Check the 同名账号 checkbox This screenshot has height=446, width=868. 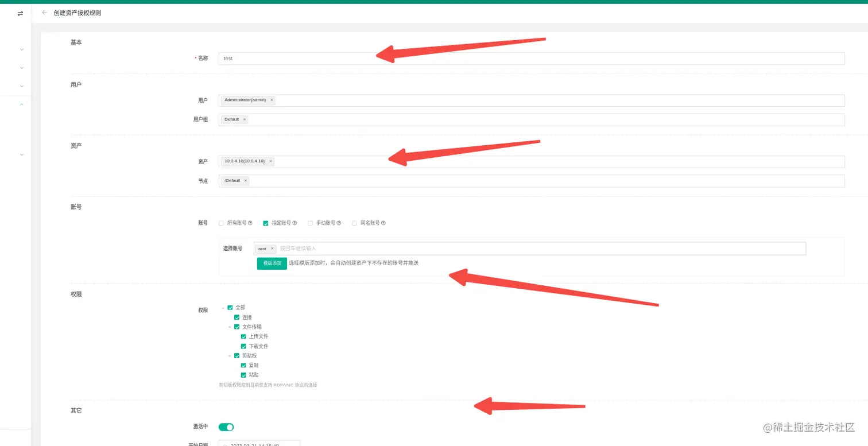[354, 223]
